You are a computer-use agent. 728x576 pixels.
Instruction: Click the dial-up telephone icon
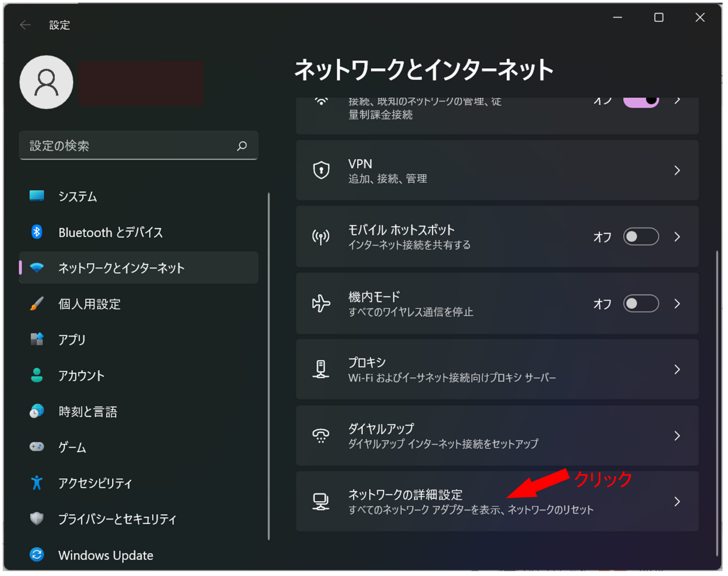click(321, 436)
